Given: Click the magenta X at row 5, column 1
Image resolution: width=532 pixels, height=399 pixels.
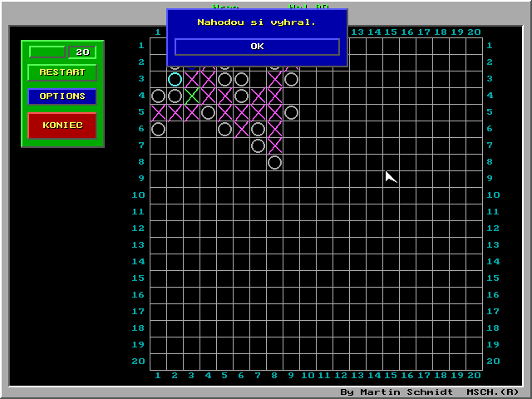Looking at the screenshot, I should (x=158, y=112).
